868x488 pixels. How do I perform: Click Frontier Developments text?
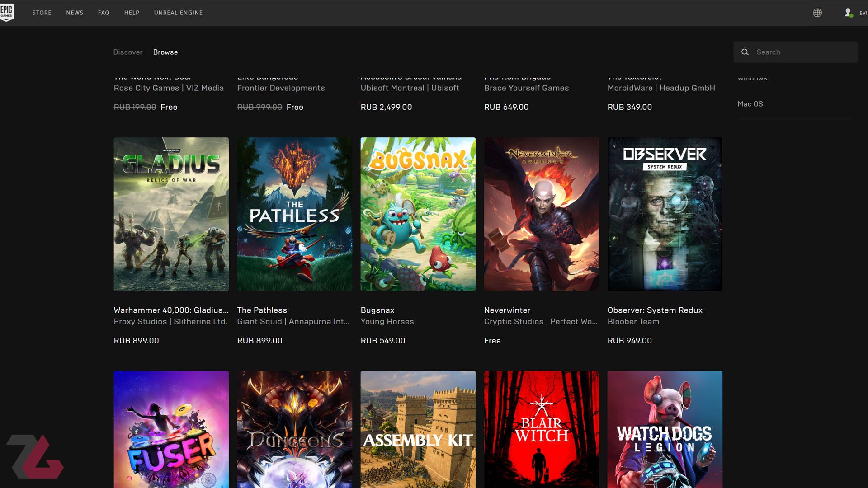pyautogui.click(x=281, y=88)
